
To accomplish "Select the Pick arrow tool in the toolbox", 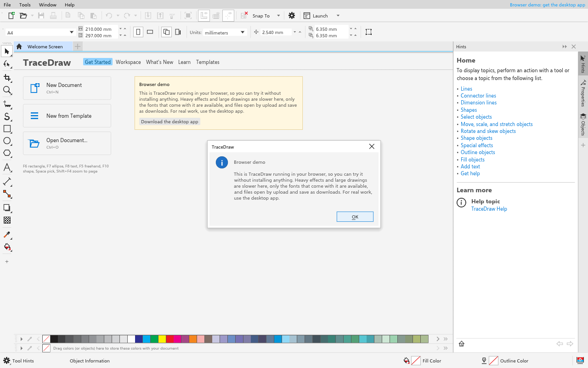I will click(7, 51).
